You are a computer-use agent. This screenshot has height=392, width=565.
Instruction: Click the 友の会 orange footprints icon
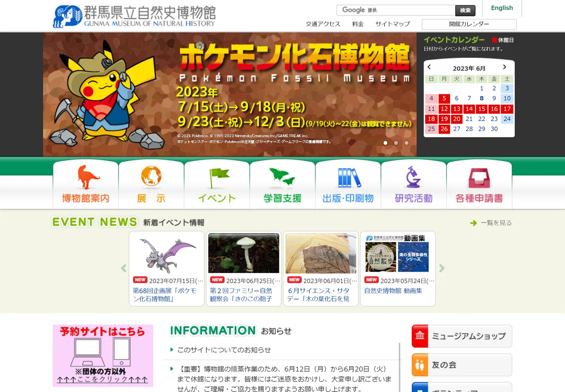pos(420,365)
